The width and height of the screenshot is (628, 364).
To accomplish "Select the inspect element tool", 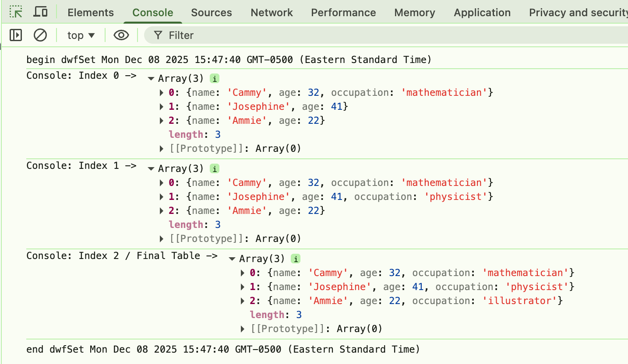I will (16, 12).
